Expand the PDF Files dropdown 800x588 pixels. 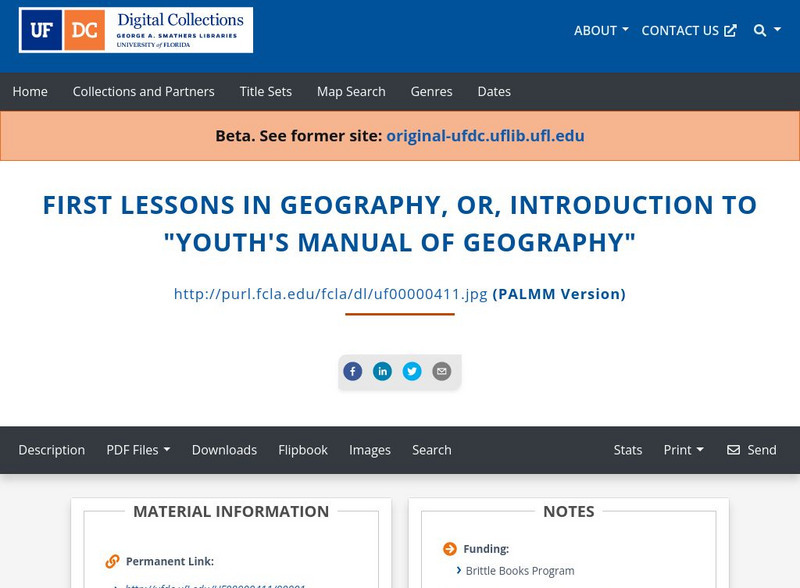(x=139, y=450)
